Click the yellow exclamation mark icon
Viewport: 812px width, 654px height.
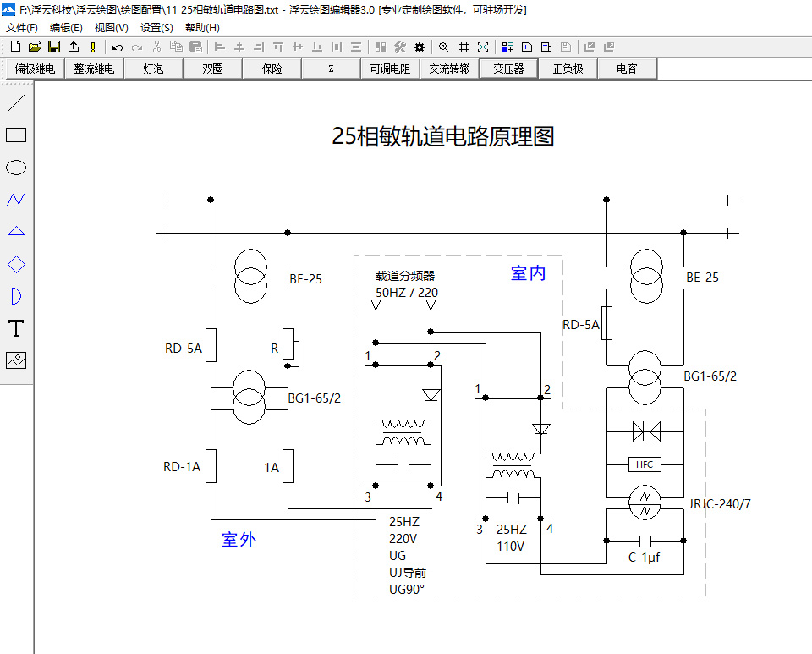click(93, 47)
